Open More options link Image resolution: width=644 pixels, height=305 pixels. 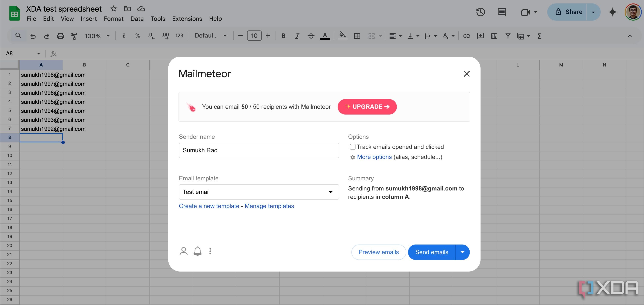(x=374, y=157)
